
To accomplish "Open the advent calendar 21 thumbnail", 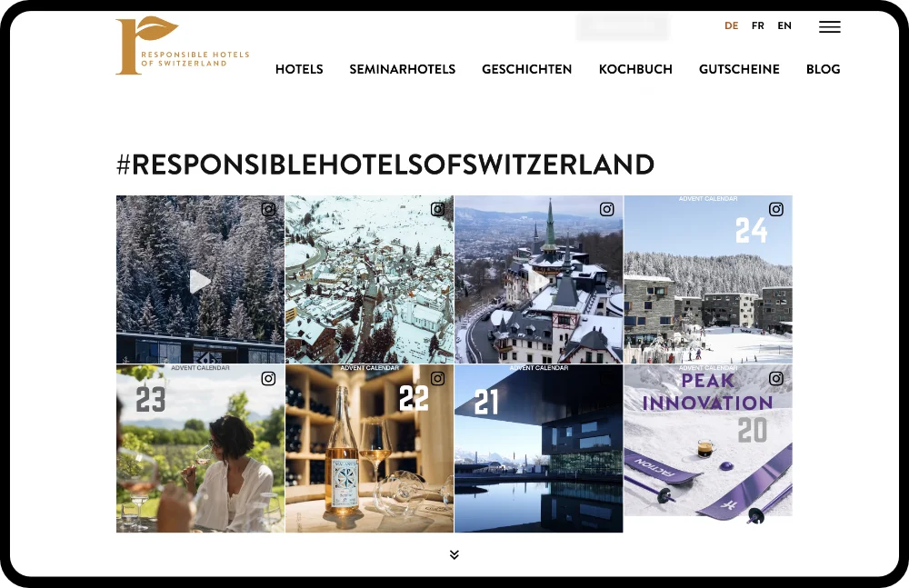I will pos(538,448).
